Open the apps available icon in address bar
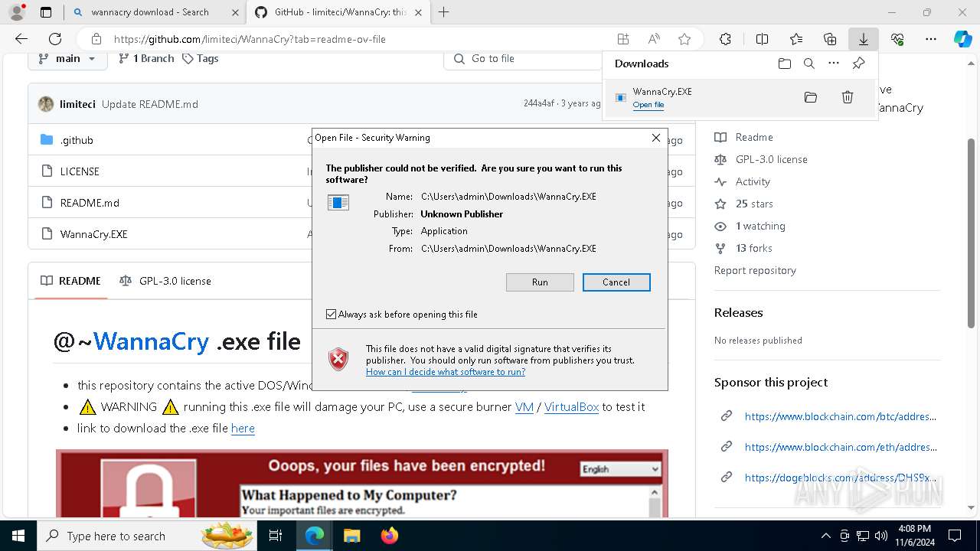 (623, 39)
